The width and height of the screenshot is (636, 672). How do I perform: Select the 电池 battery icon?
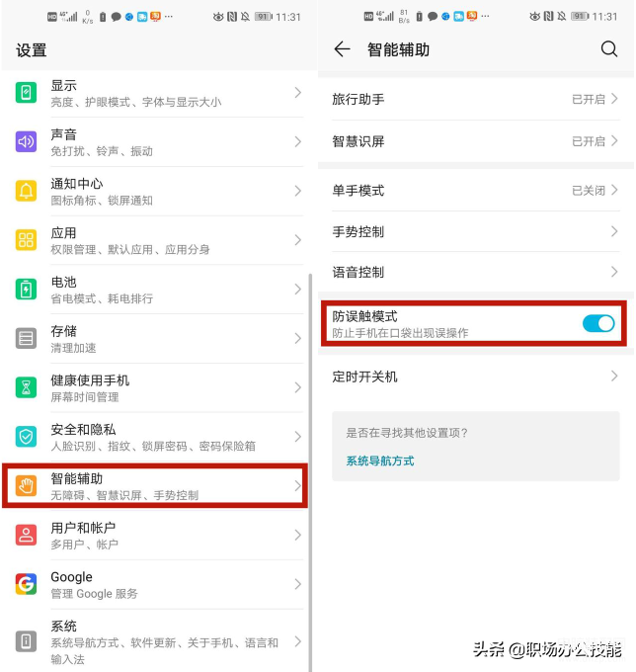click(x=26, y=290)
